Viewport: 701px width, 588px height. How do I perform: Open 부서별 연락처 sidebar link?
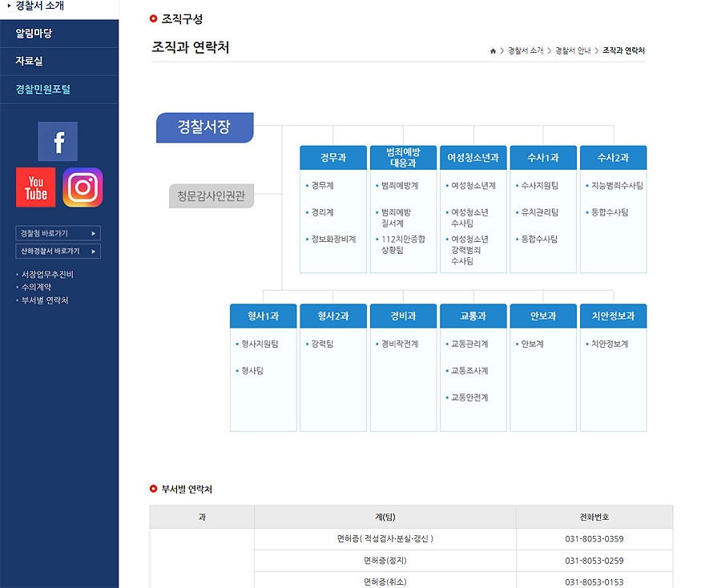(45, 300)
